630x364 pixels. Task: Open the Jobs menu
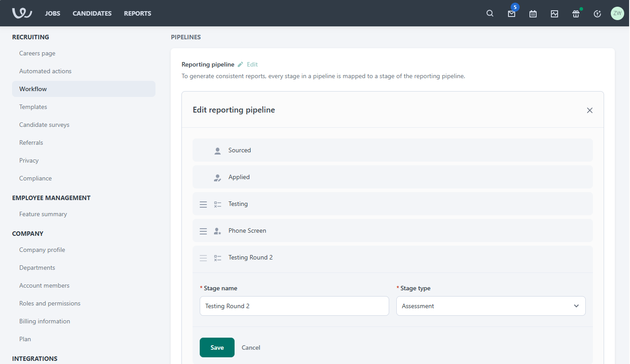(x=53, y=13)
